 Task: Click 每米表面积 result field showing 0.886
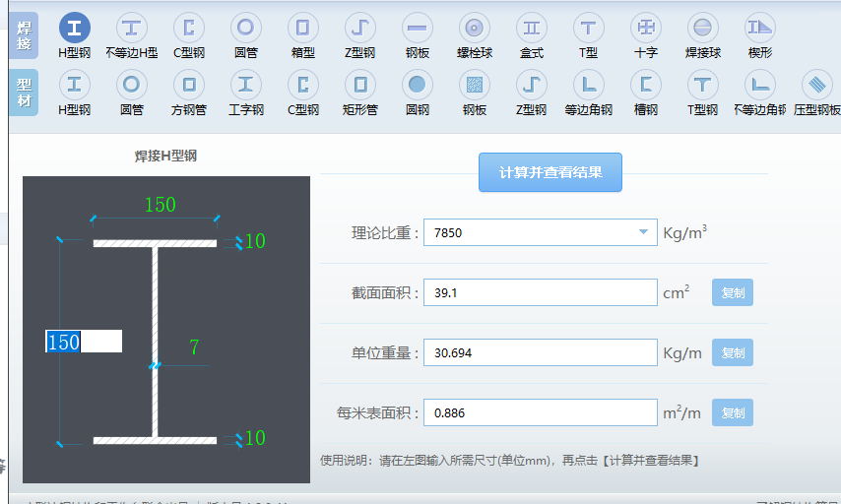click(x=540, y=412)
